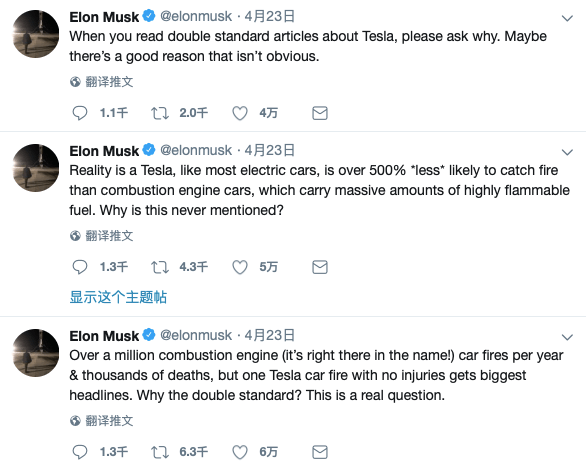Open the third tweet's dropdown chevron
Viewport: 586px width, 473px height.
[567, 337]
